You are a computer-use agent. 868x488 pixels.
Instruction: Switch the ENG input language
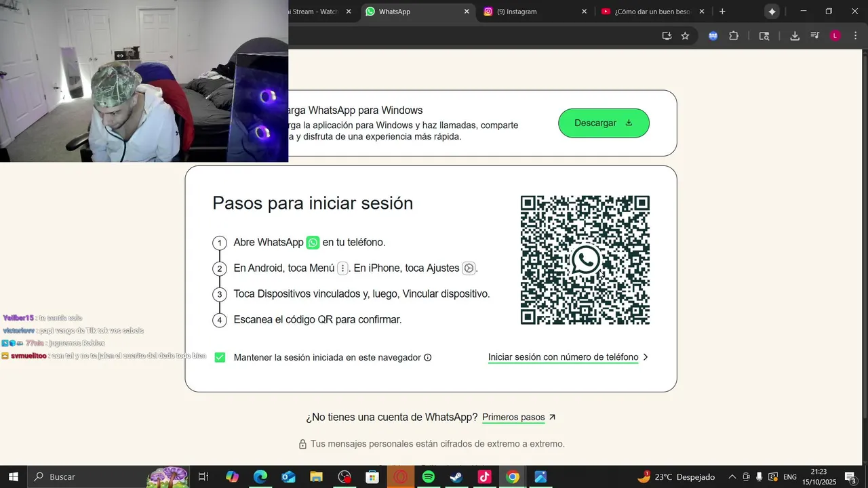pyautogui.click(x=790, y=476)
